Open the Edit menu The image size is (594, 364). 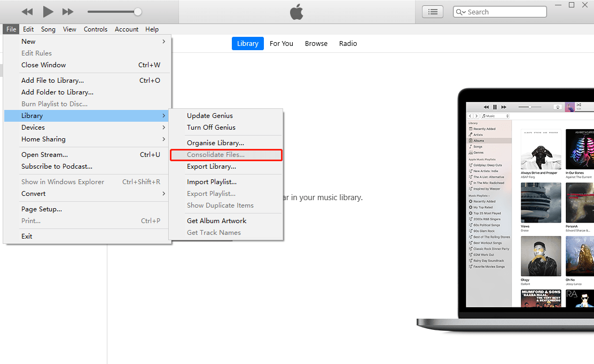[28, 29]
